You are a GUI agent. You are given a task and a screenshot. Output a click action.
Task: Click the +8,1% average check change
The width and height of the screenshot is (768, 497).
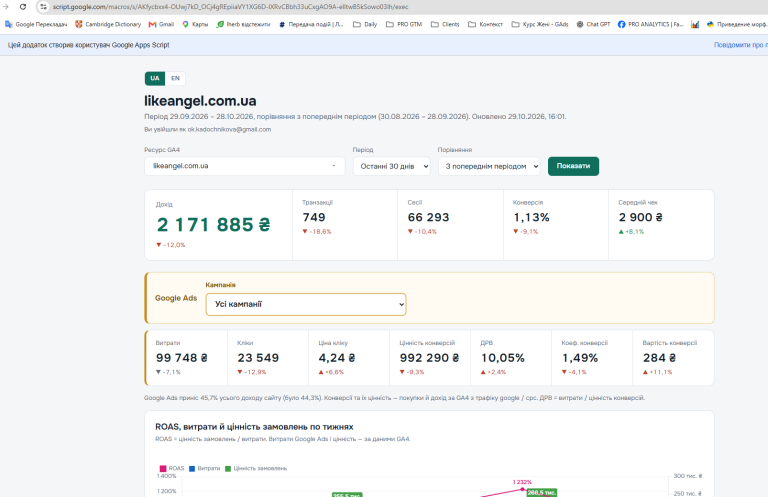[x=631, y=232]
